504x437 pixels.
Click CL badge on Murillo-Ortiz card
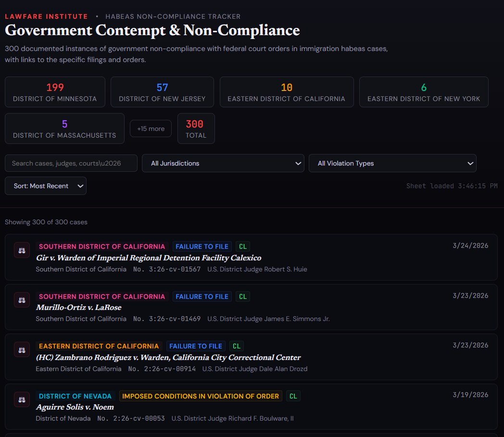[243, 296]
